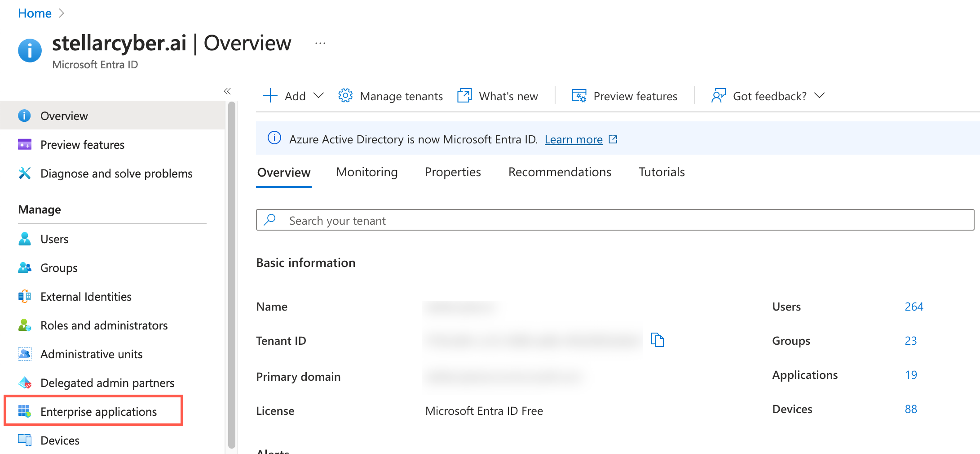This screenshot has width=980, height=454.
Task: Switch to the Monitoring tab
Action: click(366, 172)
